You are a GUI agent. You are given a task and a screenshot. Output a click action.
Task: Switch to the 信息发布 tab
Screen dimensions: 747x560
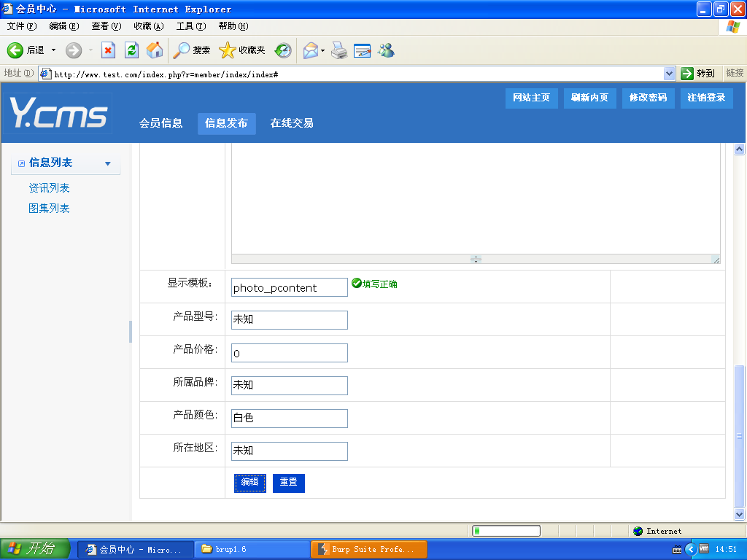point(226,123)
